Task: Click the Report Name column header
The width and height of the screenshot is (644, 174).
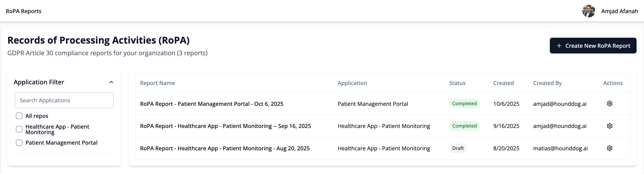Action: tap(157, 83)
